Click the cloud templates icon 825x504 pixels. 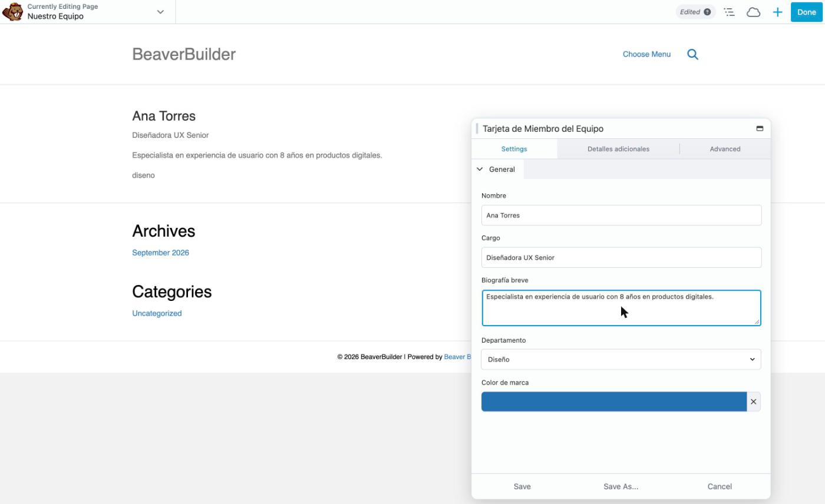click(x=754, y=12)
